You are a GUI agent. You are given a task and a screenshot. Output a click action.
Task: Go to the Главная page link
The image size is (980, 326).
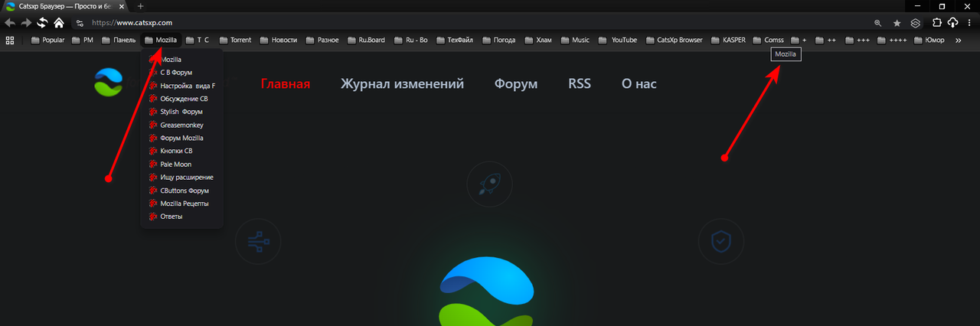[286, 83]
